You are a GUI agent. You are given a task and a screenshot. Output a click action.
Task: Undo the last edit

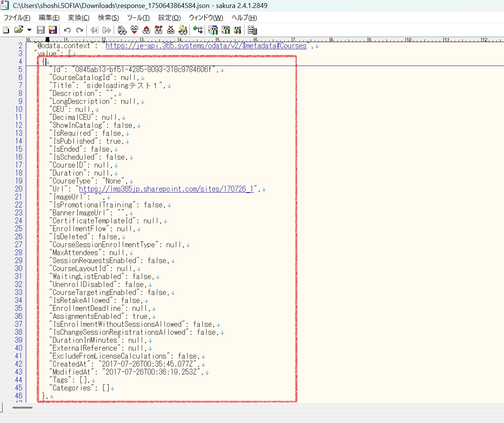[x=67, y=30]
